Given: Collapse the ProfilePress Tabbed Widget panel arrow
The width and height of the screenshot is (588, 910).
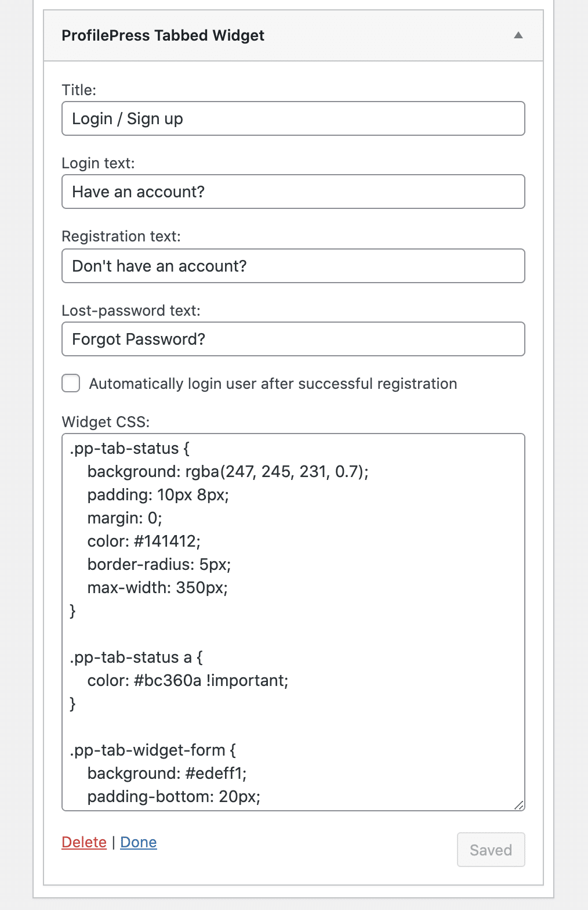Looking at the screenshot, I should point(518,35).
